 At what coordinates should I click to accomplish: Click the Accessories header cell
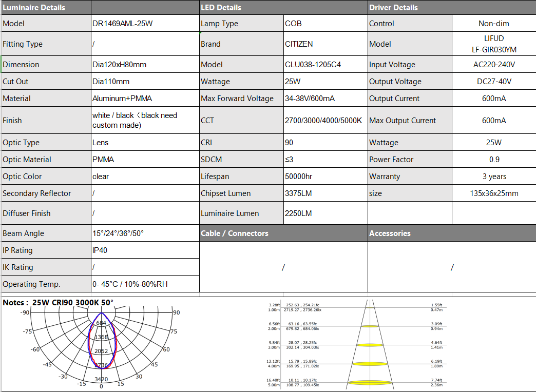click(452, 233)
